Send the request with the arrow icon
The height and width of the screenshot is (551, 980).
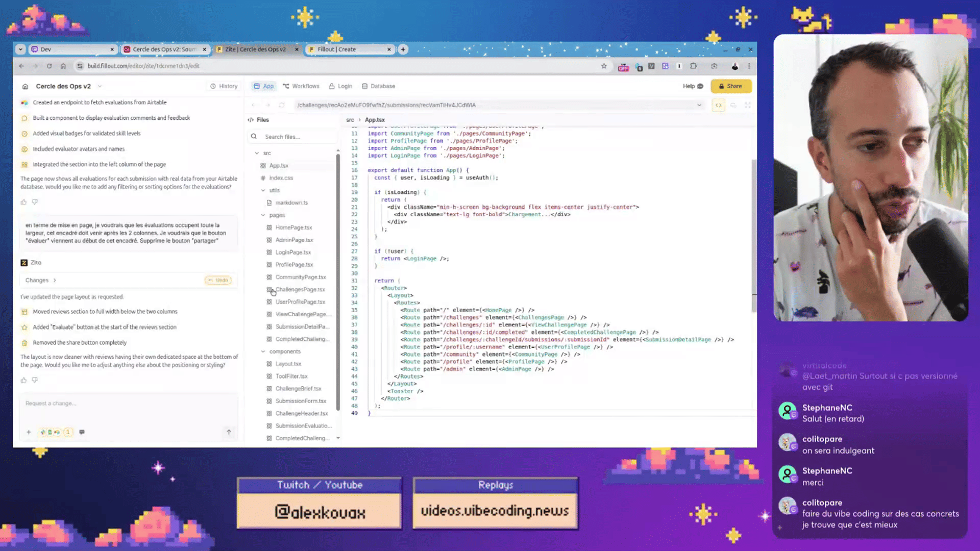click(x=229, y=432)
